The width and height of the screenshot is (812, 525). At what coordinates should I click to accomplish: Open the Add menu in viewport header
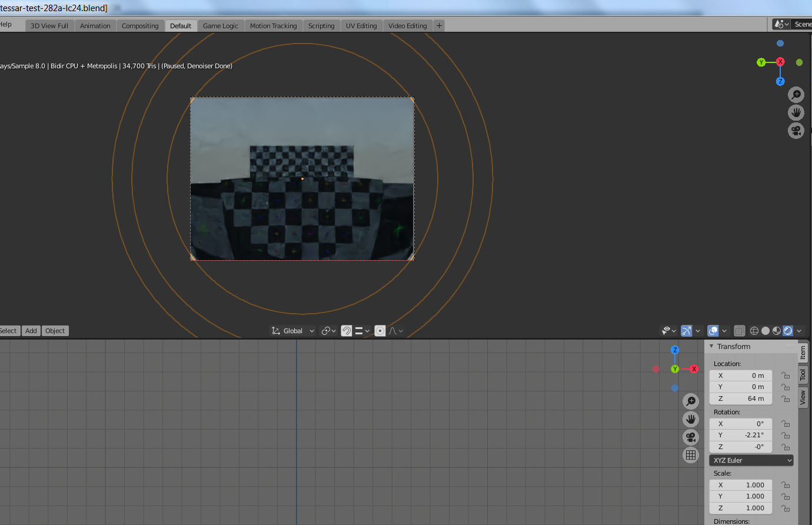click(x=31, y=331)
